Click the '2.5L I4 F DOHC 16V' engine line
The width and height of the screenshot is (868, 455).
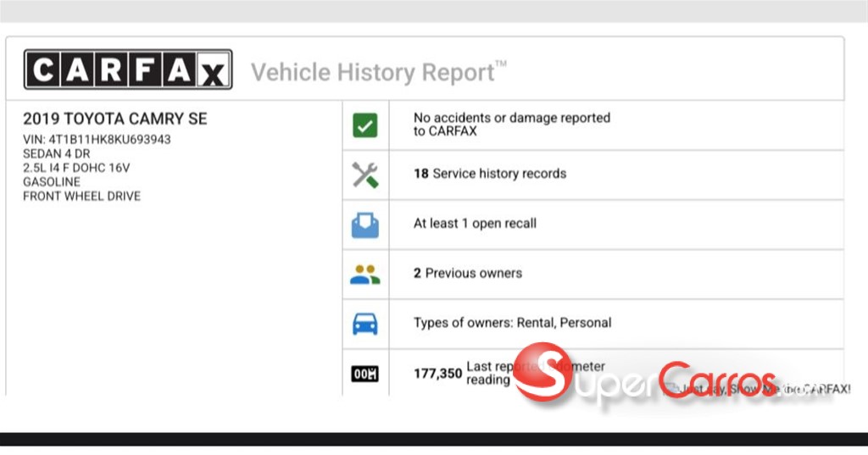coord(76,168)
